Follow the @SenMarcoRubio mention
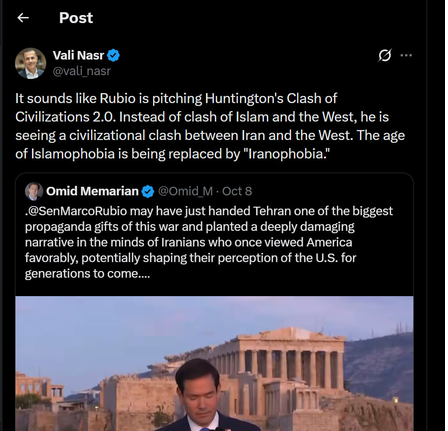 78,211
